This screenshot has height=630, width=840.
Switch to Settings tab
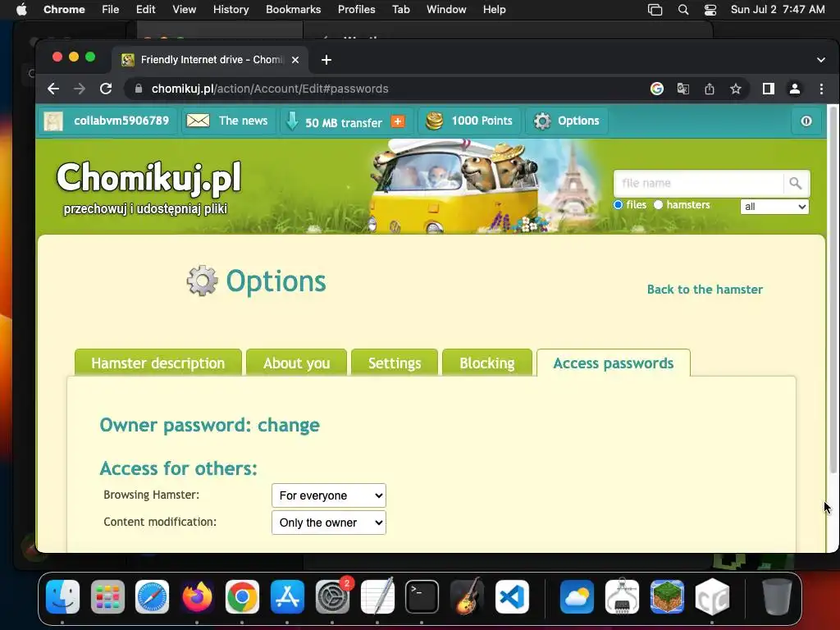(395, 363)
